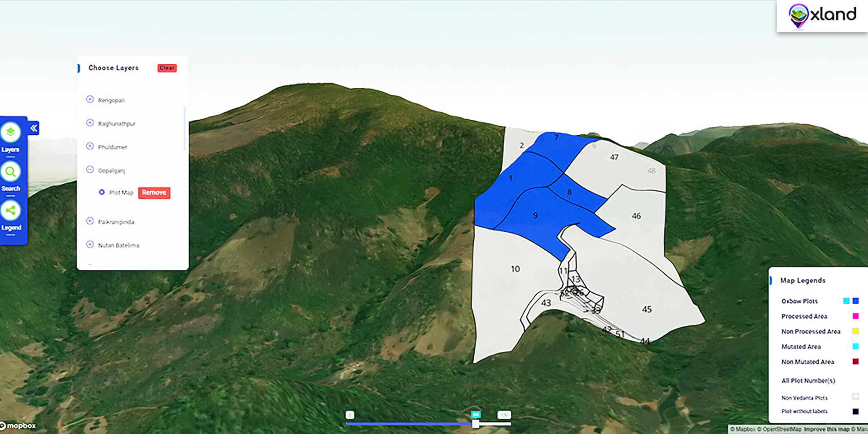This screenshot has width=868, height=434.
Task: Click the opacity slider handle
Action: 476,424
